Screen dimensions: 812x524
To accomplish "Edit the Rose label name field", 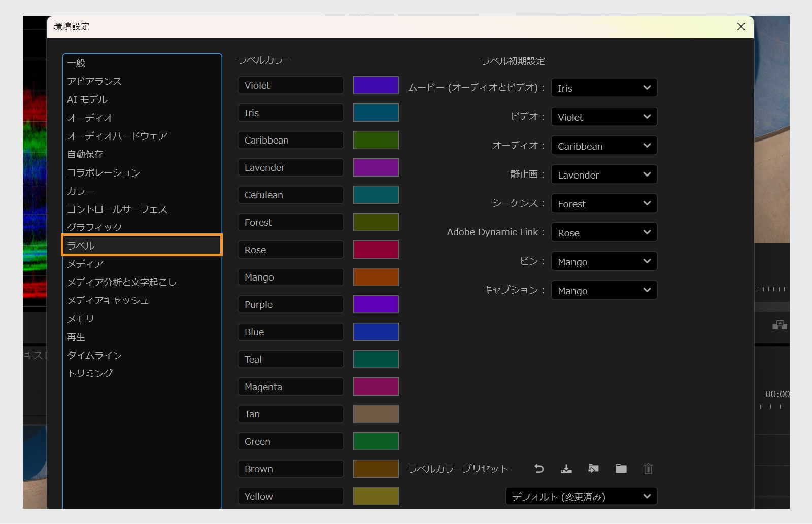I will pos(291,250).
